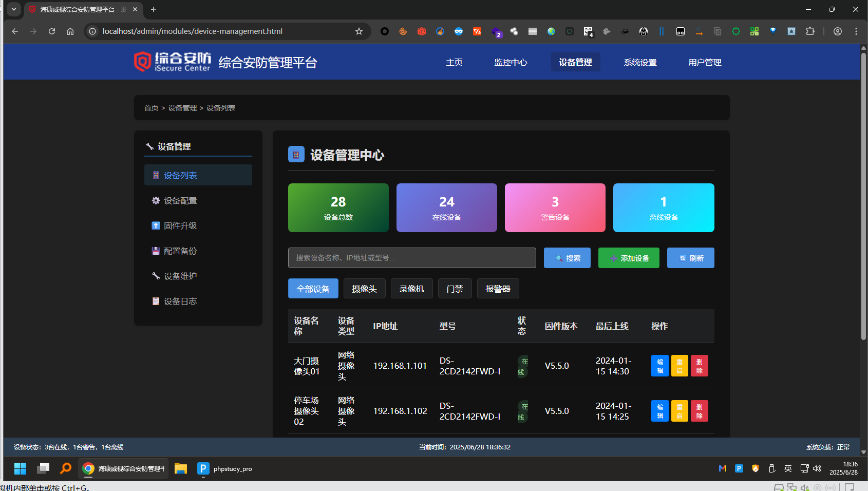Screen dimensions: 868x491
Task: Click blue 编辑 button for 大门摄像头01
Action: pos(659,366)
